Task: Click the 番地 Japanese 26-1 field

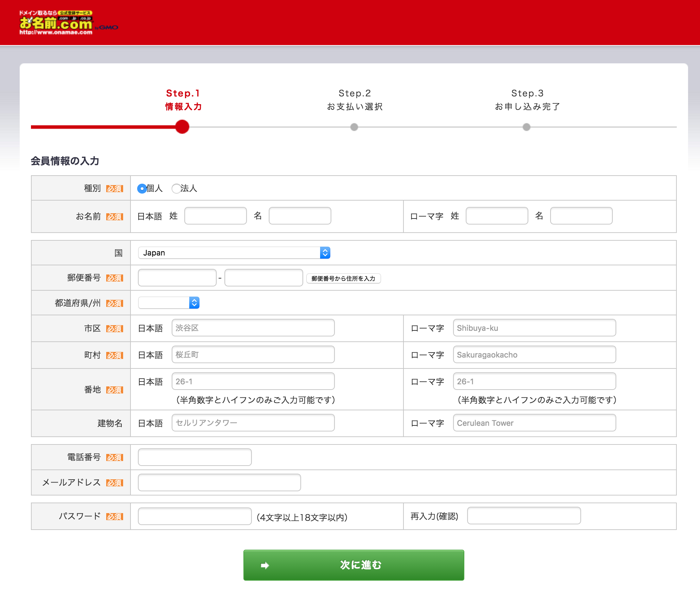Action: [x=253, y=381]
